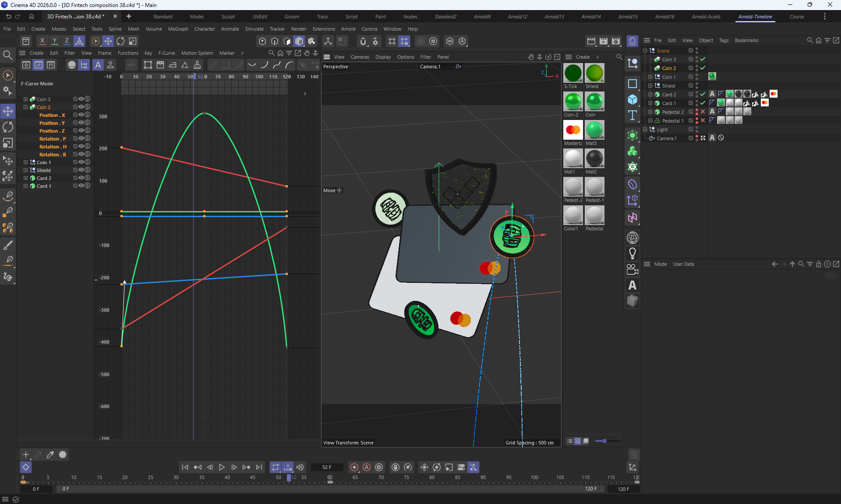
Task: Expand the Card 2 object in Object Manager
Action: (650, 94)
